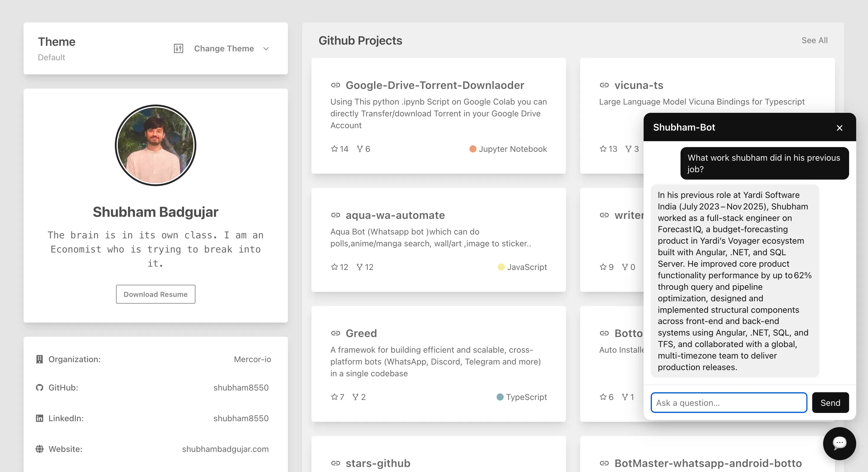
Task: Click star icon on aqua-wa-automate card
Action: click(x=334, y=267)
